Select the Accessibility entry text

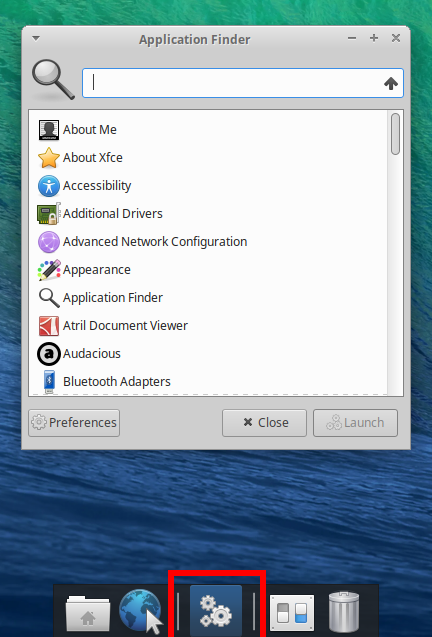(x=97, y=186)
